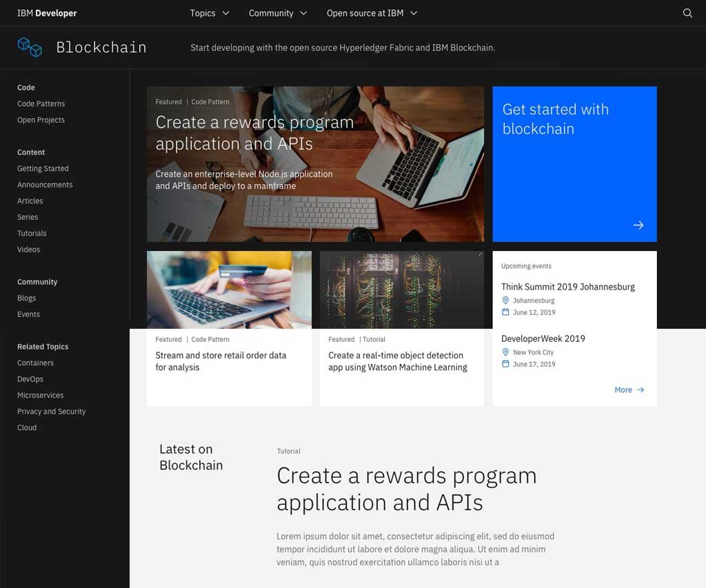This screenshot has width=706, height=588.
Task: Click the search magnifier icon
Action: 687,13
